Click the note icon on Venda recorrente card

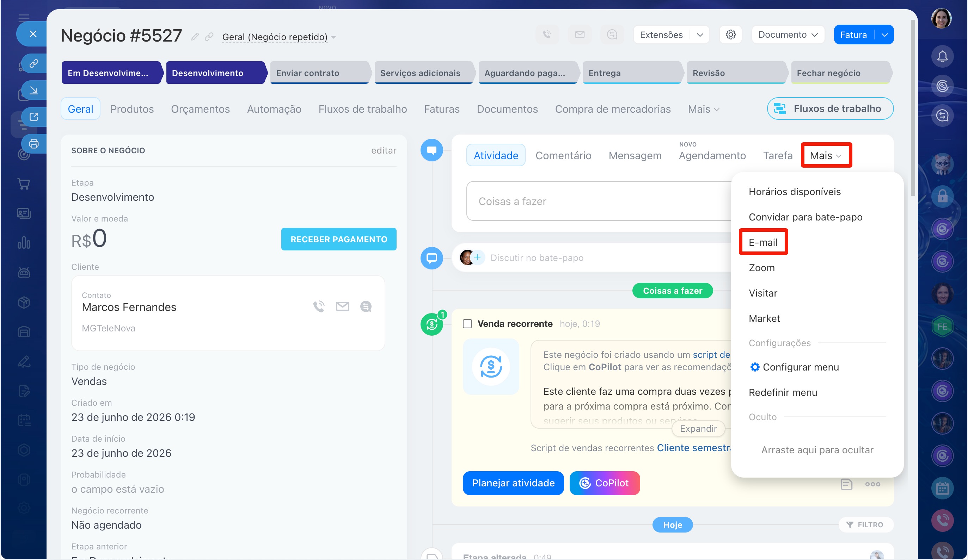click(846, 484)
